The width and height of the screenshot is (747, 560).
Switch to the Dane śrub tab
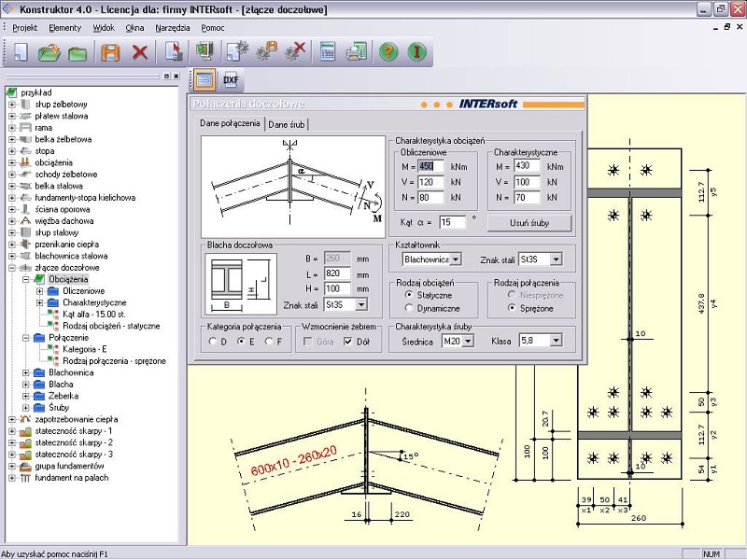tap(287, 124)
